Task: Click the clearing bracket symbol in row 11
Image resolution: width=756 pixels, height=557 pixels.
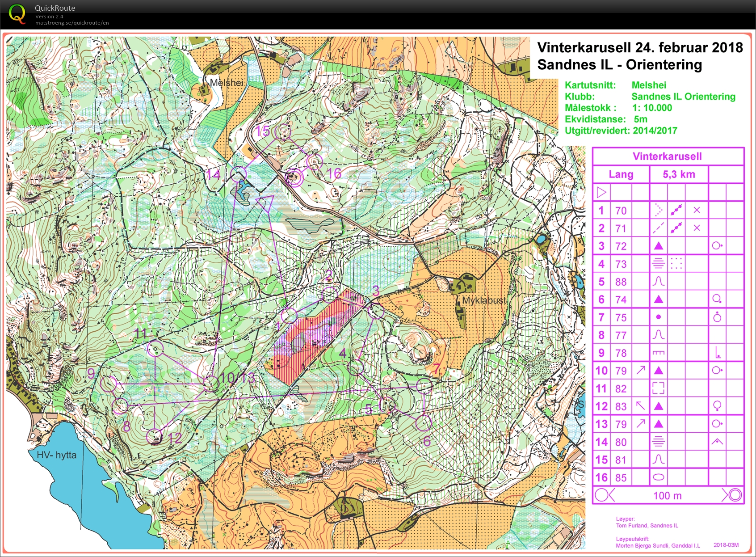Action: point(658,388)
